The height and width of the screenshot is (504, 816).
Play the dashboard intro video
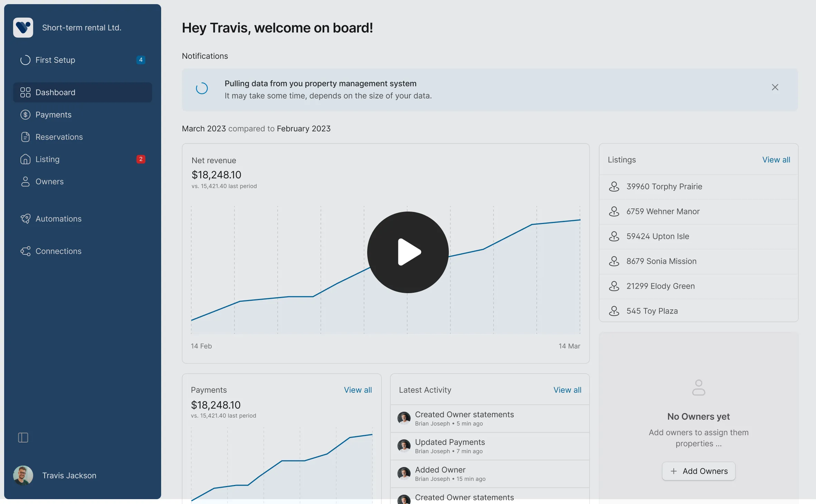(408, 252)
